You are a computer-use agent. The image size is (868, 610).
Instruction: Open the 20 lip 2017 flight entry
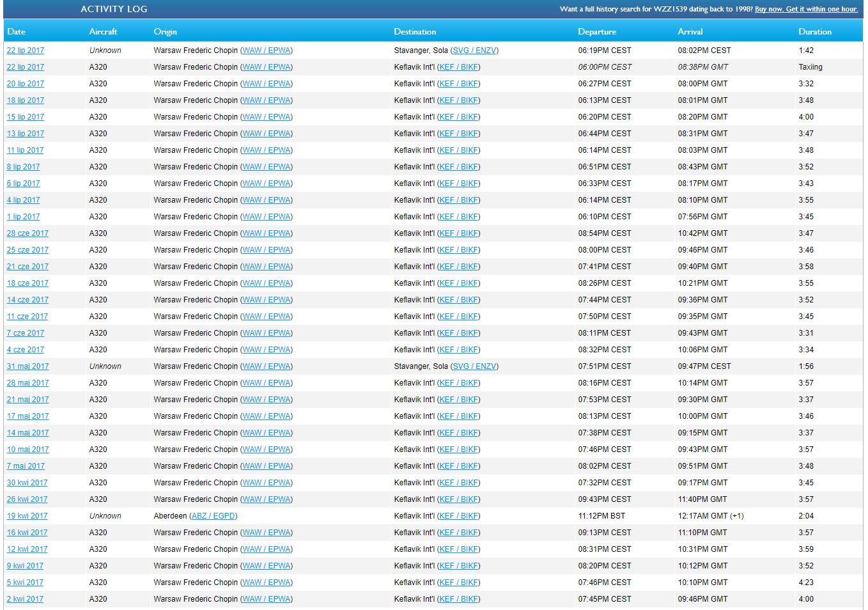26,84
